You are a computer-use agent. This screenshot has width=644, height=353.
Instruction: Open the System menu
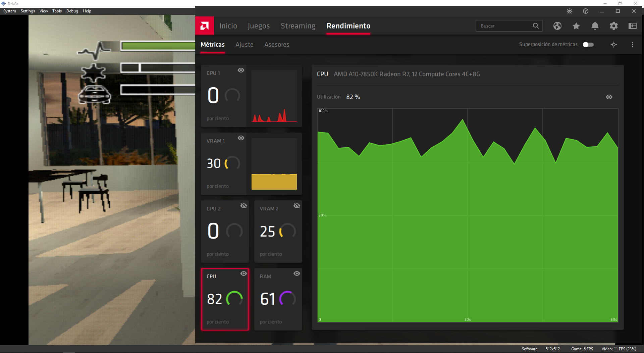(9, 11)
